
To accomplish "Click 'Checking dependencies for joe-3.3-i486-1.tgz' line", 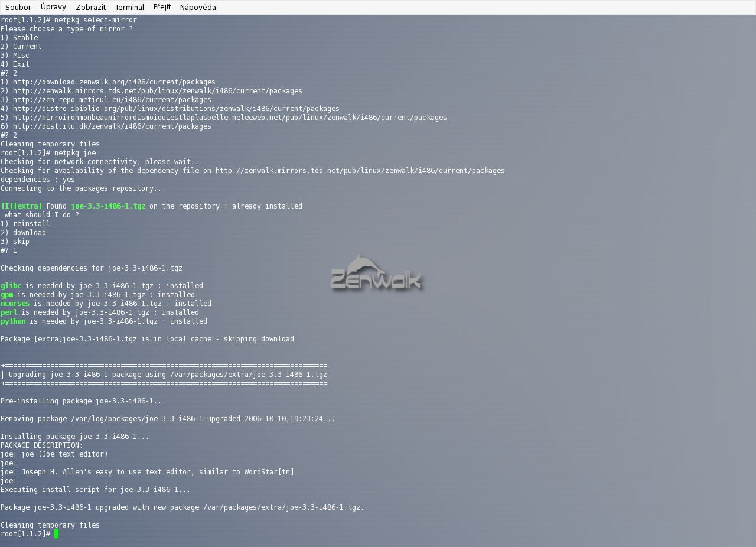I will click(x=92, y=268).
